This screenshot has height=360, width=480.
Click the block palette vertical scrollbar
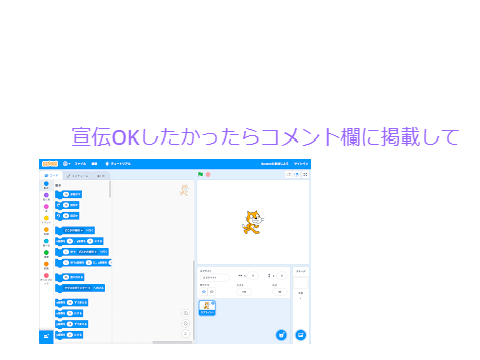point(110,189)
